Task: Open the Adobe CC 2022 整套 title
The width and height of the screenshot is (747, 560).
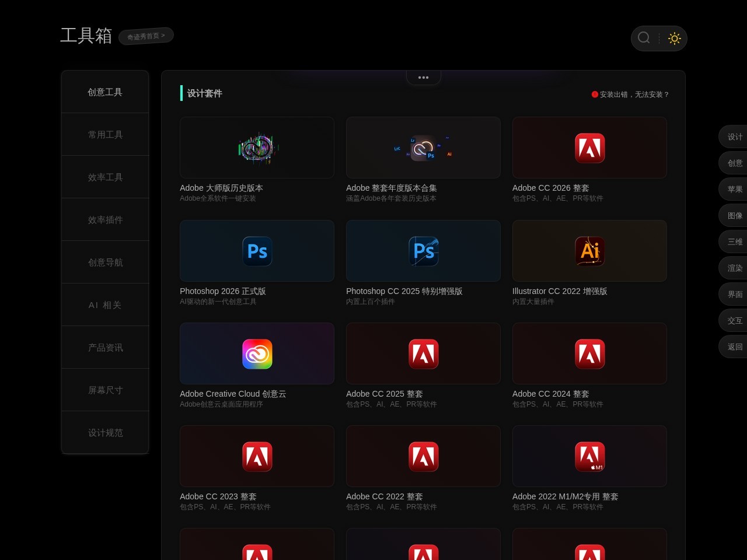Action: tap(385, 496)
